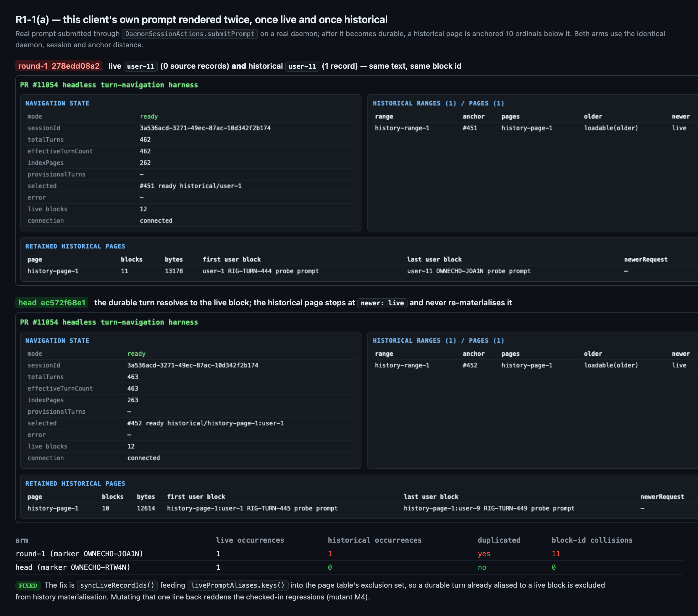Click the DaemonSessionActions.submitPrompt code label

[190, 34]
